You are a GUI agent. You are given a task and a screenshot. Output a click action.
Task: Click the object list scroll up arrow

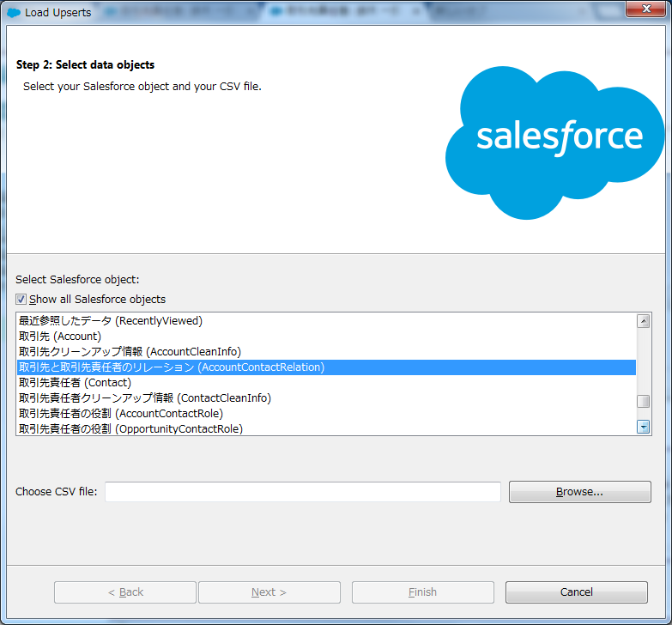(x=644, y=321)
